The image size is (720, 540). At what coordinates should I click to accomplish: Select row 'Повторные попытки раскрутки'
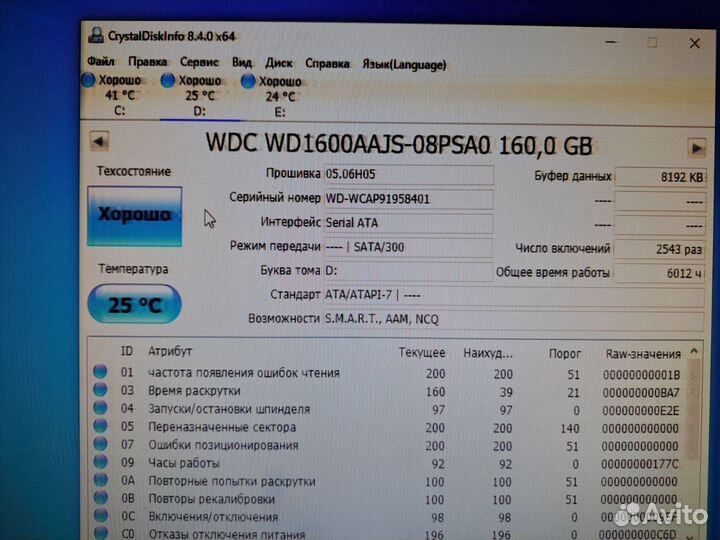(x=388, y=481)
